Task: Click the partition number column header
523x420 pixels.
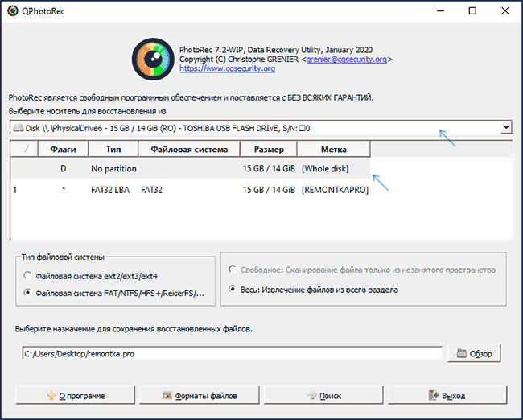Action: (x=24, y=149)
